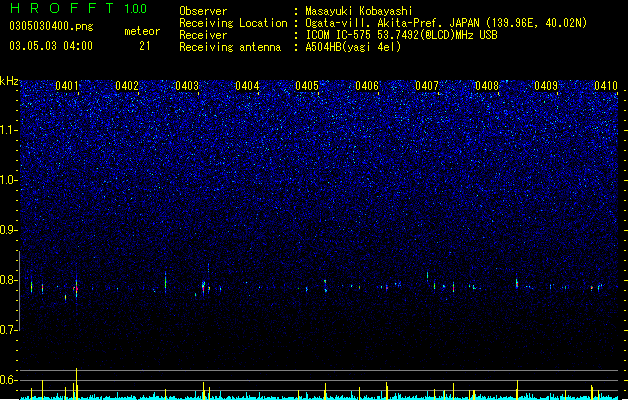The image size is (629, 400).
Task: Click the 0408 time marker
Action: 487,86
